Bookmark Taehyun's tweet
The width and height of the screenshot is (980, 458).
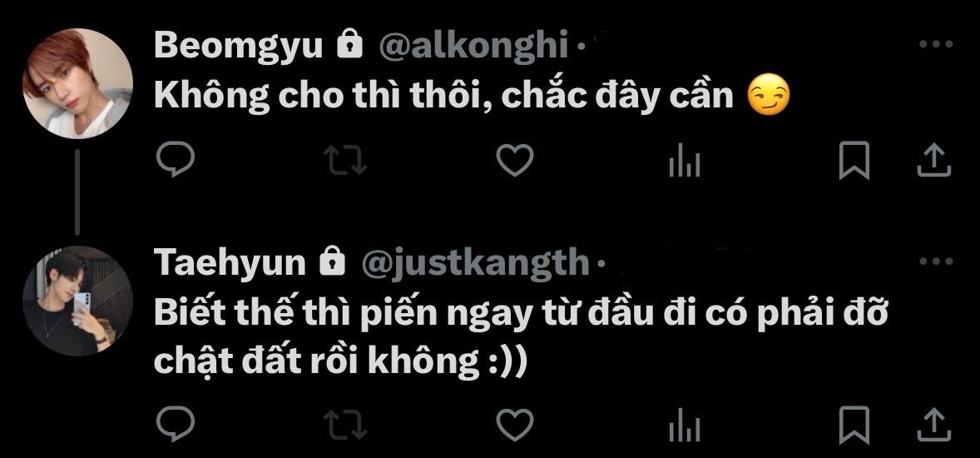pyautogui.click(x=854, y=425)
